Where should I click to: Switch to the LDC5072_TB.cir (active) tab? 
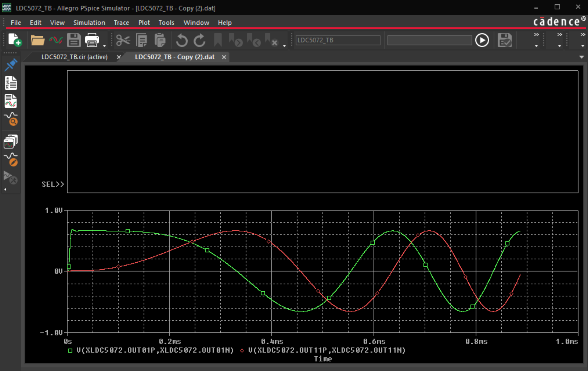tap(74, 57)
